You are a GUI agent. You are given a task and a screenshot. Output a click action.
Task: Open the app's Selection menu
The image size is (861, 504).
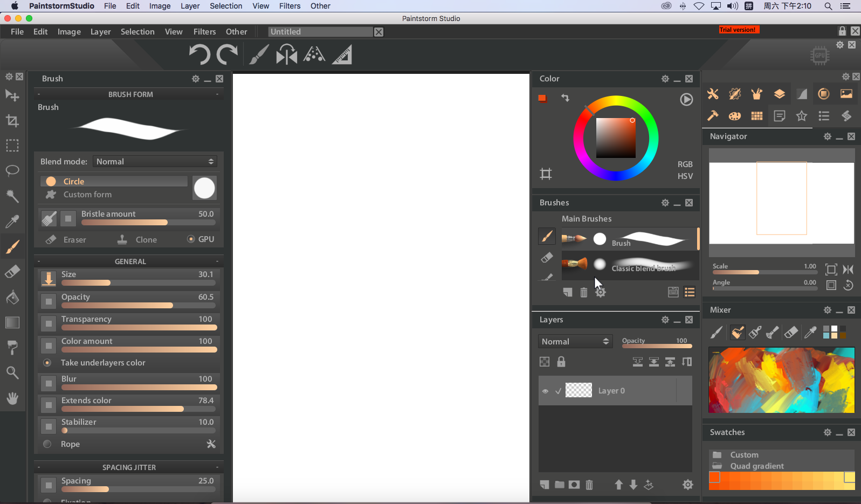coord(137,32)
